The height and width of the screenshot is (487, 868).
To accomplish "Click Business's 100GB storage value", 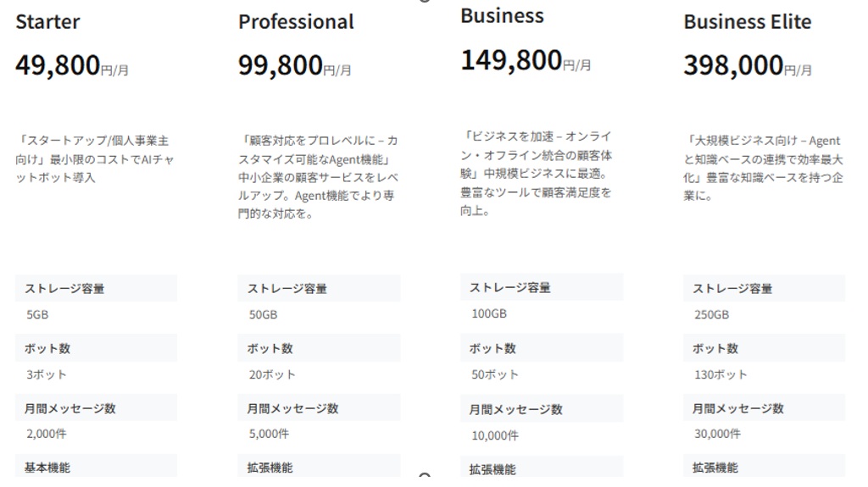I will tap(489, 313).
